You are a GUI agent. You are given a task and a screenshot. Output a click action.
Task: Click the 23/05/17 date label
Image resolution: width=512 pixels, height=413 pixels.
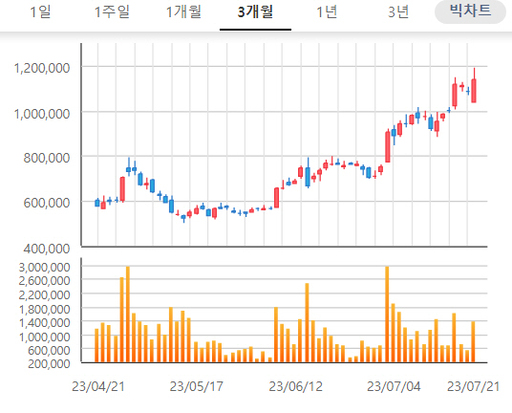tap(196, 387)
